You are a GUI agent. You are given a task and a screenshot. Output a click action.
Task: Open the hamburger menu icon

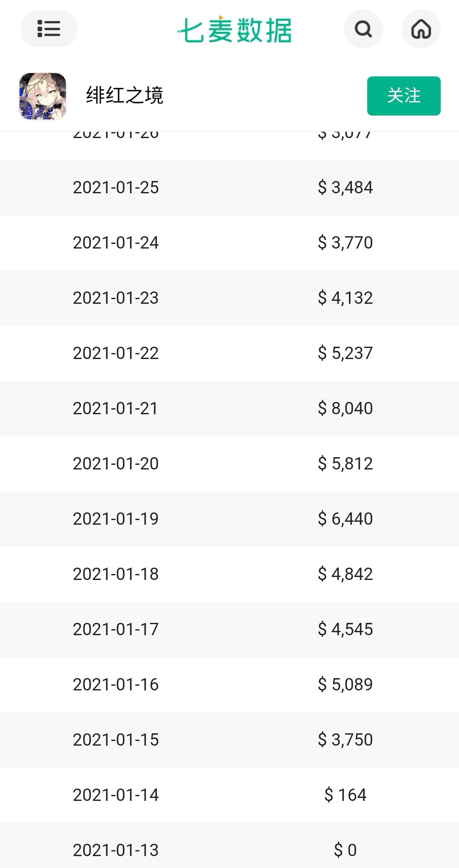point(48,29)
